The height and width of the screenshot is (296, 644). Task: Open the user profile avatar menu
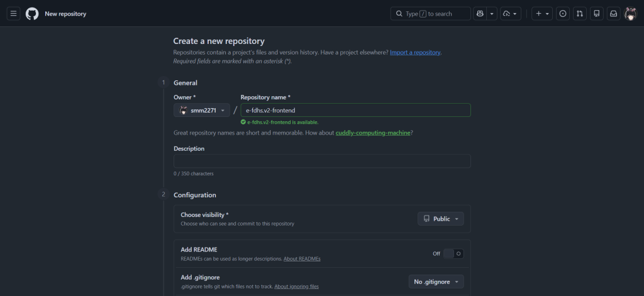(630, 14)
